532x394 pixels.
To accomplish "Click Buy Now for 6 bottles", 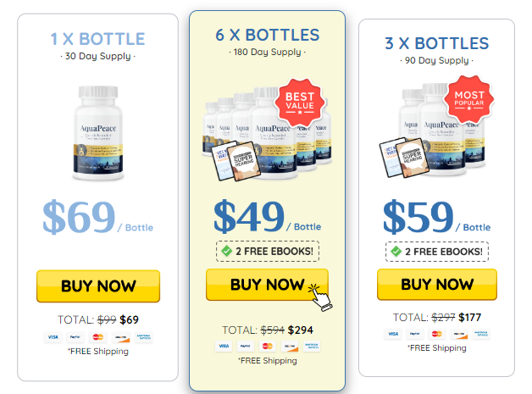I will pos(267,285).
